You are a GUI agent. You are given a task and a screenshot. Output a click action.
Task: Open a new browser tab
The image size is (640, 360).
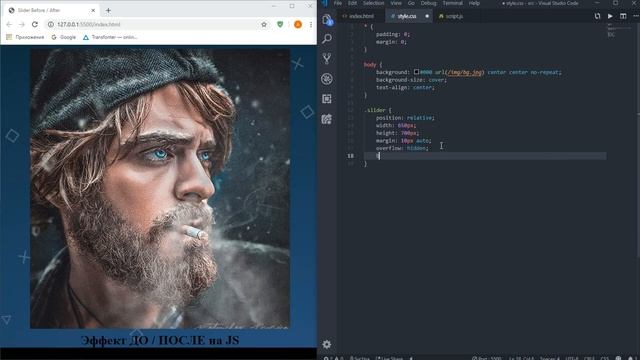tap(108, 10)
